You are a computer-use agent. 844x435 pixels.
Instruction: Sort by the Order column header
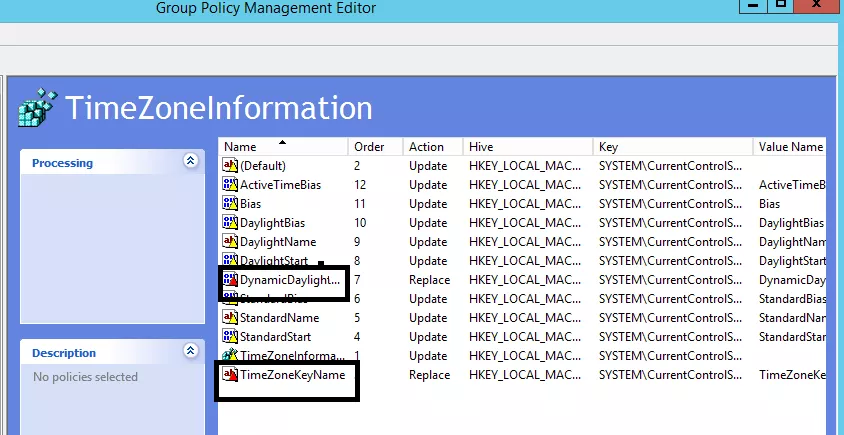(376, 146)
